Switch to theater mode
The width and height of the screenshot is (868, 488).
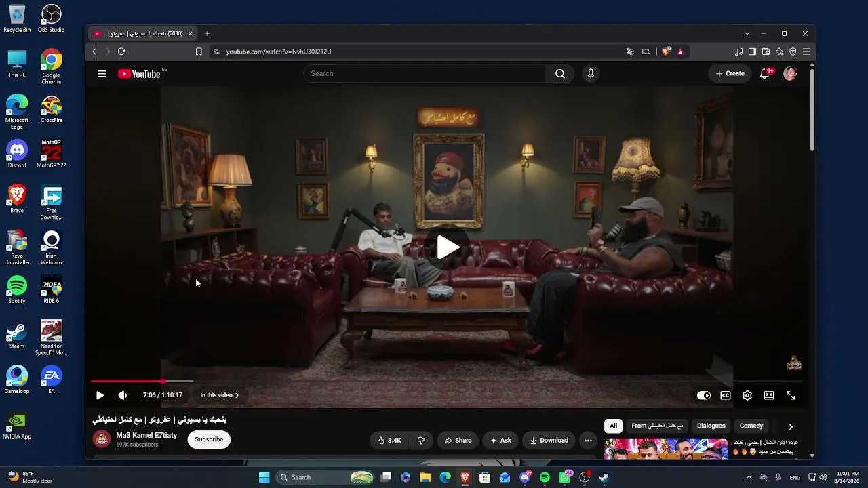pos(769,395)
